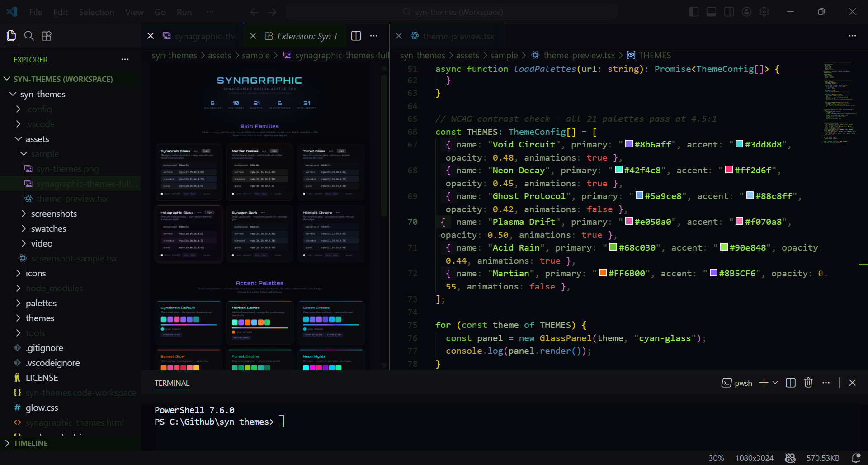Close the terminal panel
This screenshot has height=465, width=868.
tap(852, 383)
